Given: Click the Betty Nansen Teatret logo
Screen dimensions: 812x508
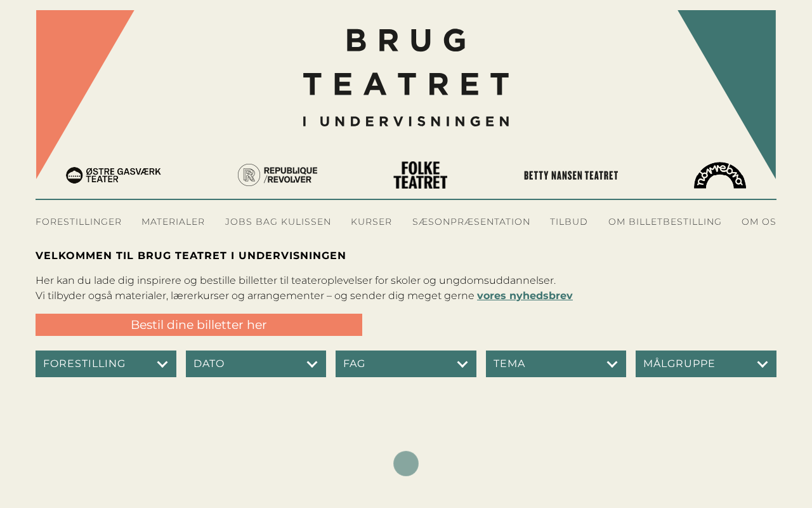Looking at the screenshot, I should pyautogui.click(x=571, y=175).
